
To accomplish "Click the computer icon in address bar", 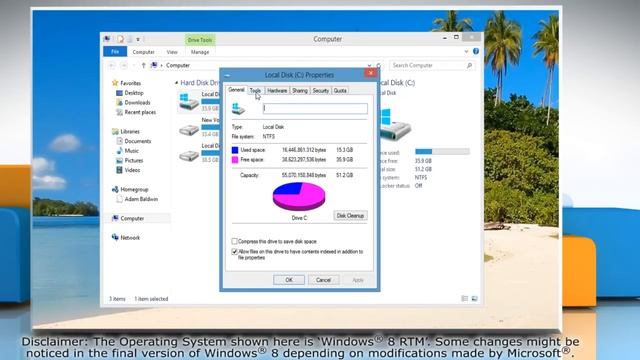I will (x=154, y=65).
